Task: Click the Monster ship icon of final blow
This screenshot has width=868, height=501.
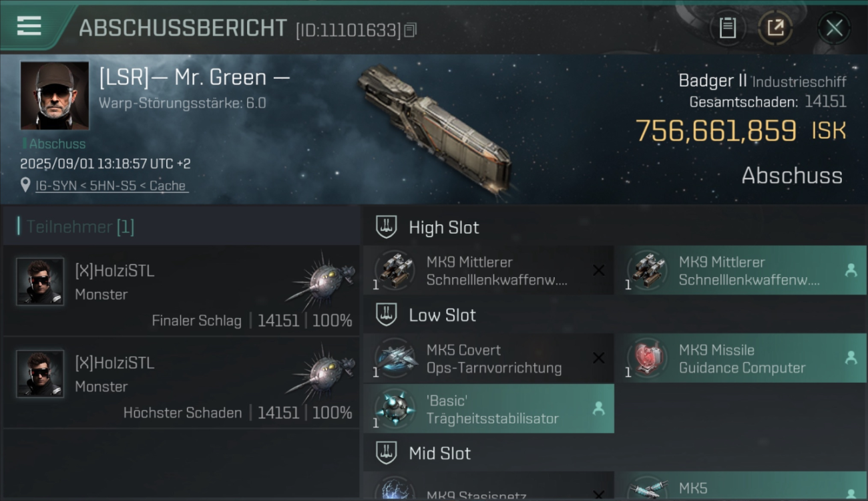Action: pos(321,277)
